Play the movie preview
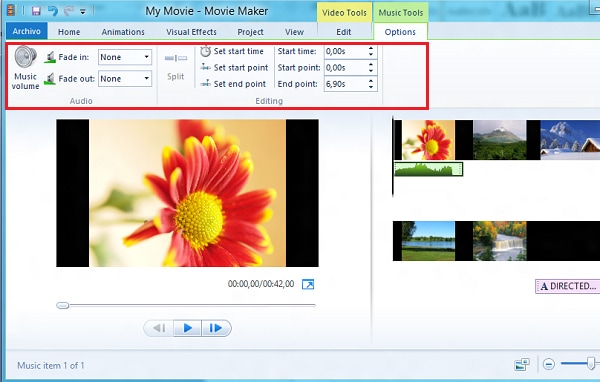600x382 pixels. click(x=187, y=328)
